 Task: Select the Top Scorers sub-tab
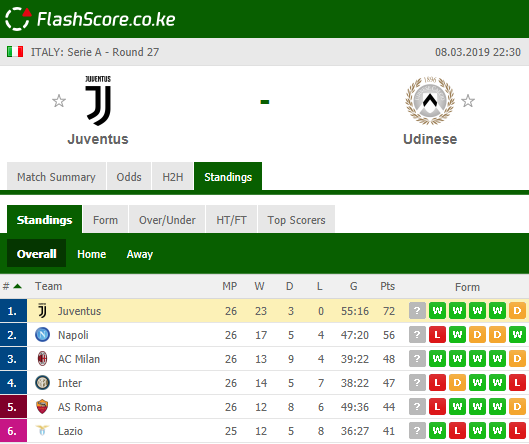pyautogui.click(x=296, y=220)
